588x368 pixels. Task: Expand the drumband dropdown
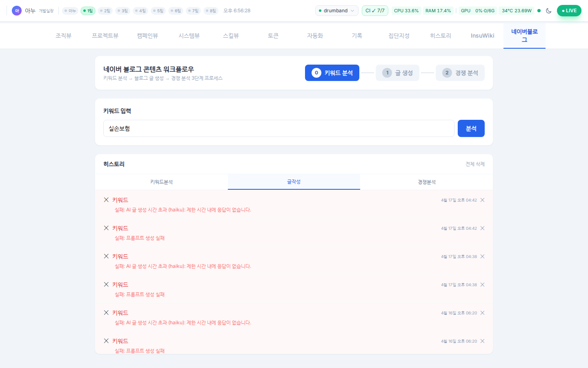pyautogui.click(x=336, y=11)
